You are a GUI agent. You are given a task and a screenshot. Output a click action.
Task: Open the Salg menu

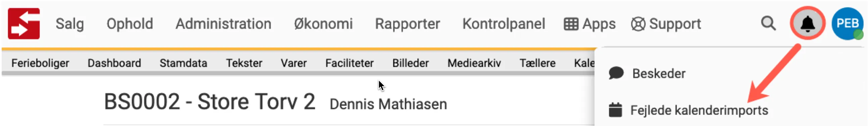click(70, 24)
